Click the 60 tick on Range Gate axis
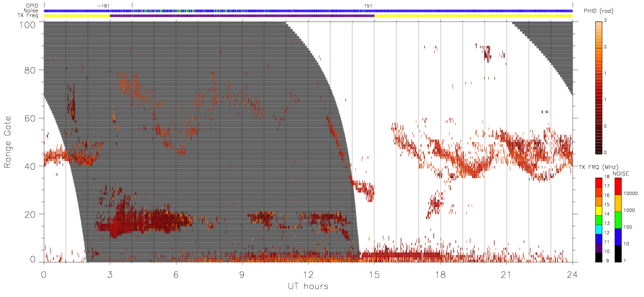Screen dimensions: 644x297 point(31,118)
